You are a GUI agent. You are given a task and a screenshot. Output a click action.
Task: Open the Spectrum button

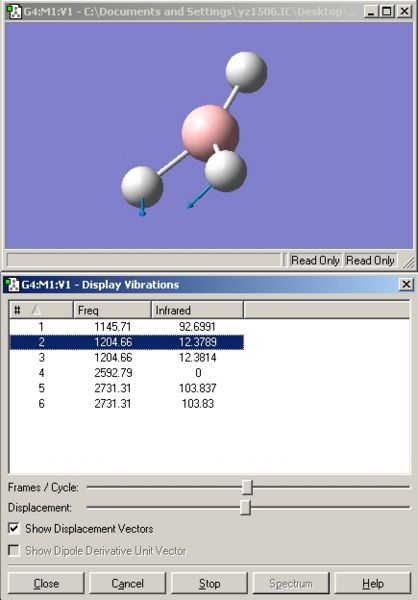click(x=291, y=584)
